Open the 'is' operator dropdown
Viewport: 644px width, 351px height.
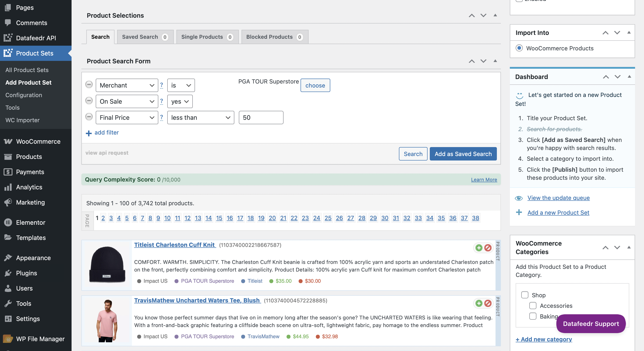tap(181, 85)
